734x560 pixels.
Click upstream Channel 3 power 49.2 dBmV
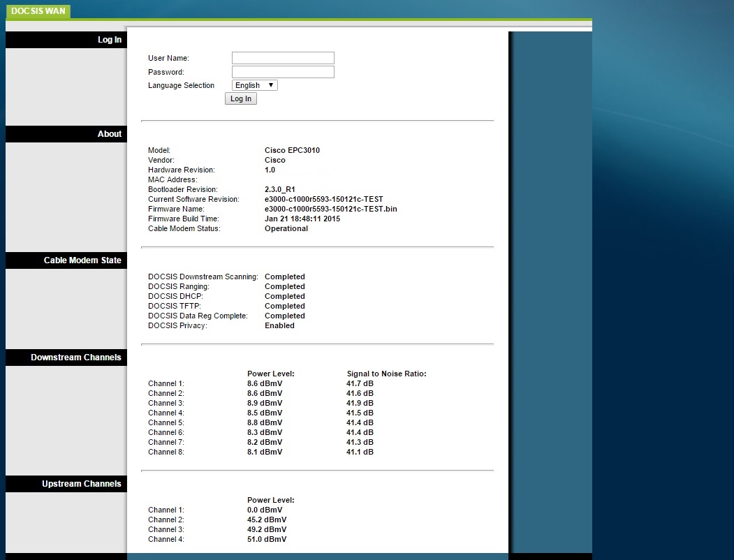coord(267,529)
